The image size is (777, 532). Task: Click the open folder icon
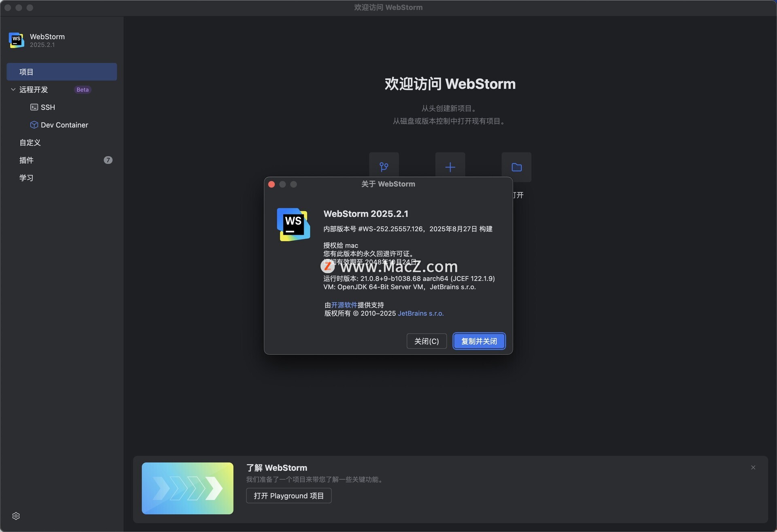click(x=516, y=167)
